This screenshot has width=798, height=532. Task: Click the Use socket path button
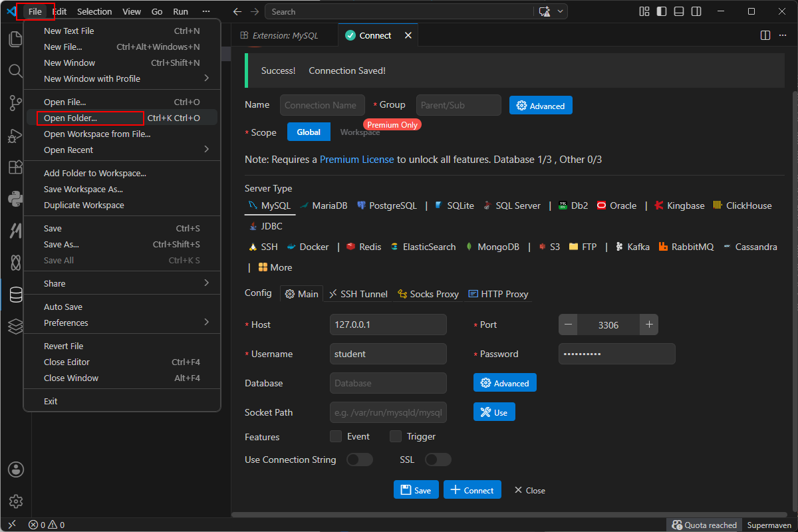(x=494, y=412)
